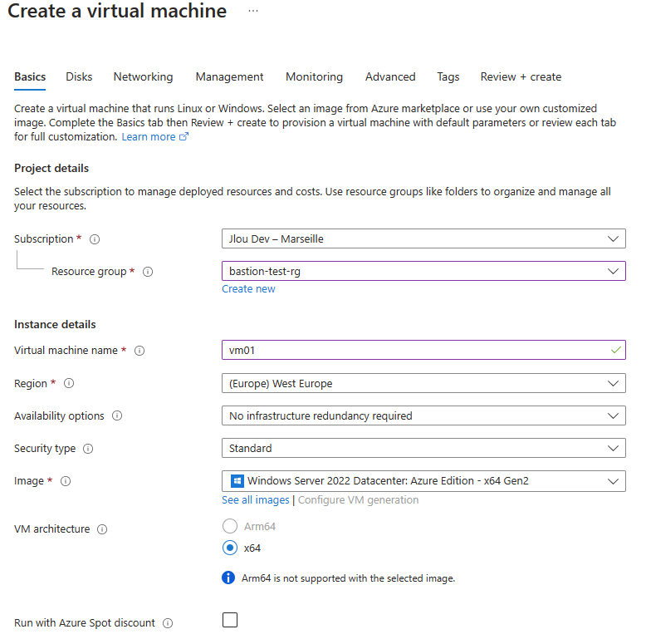The image size is (646, 644).
Task: Click the Availability options info icon
Action: 117,415
